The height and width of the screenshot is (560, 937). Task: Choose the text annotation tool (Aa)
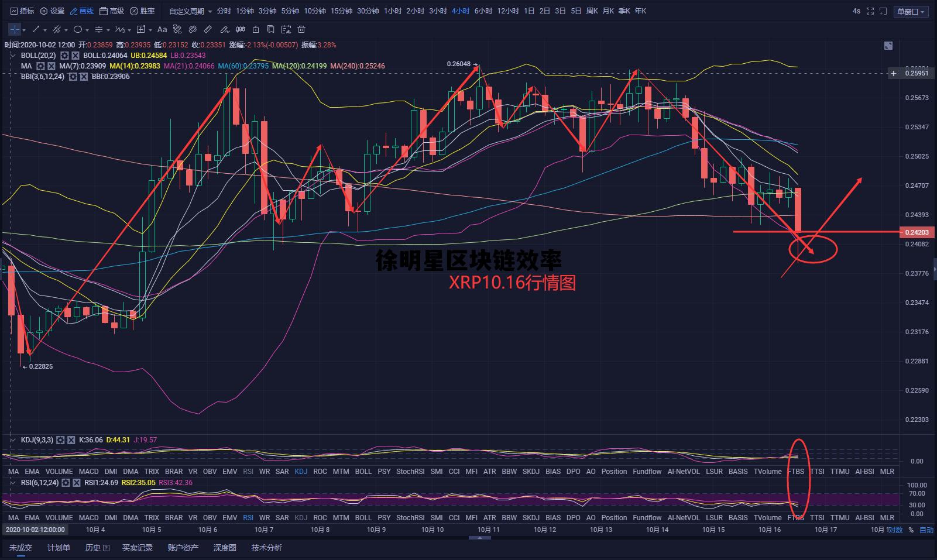tap(162, 29)
